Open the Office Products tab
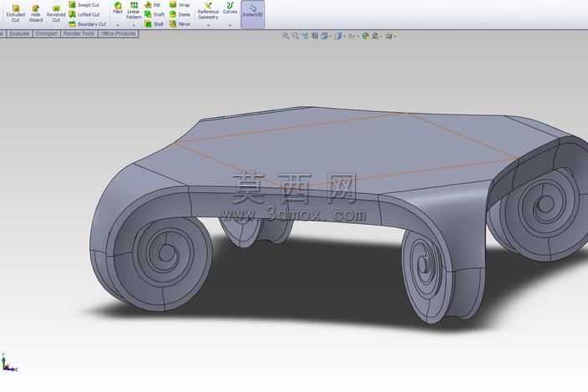 (118, 33)
